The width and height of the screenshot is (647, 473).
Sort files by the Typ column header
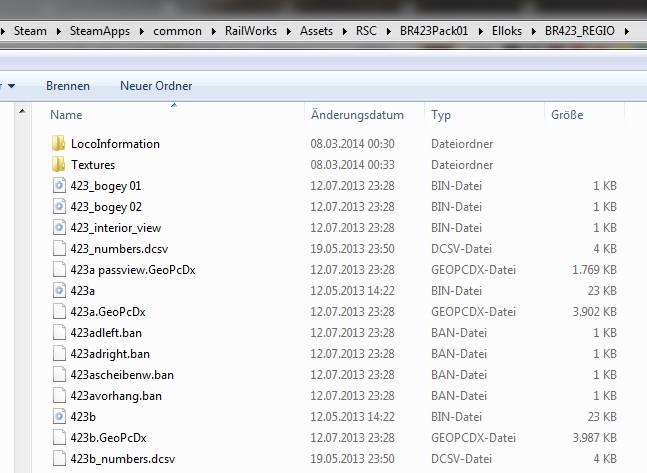[x=441, y=115]
